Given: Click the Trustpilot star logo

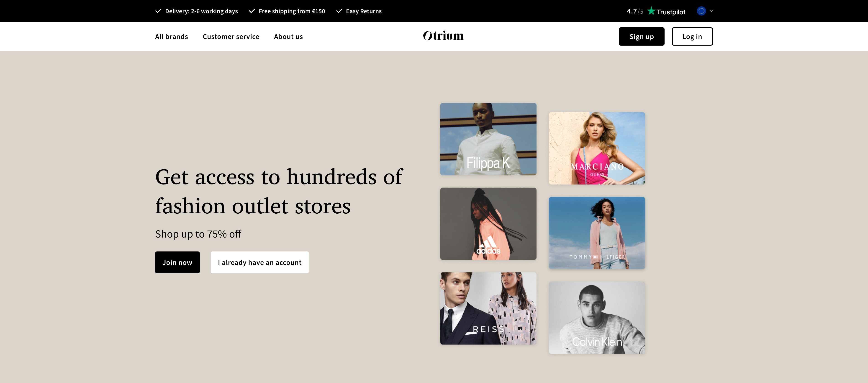Looking at the screenshot, I should pyautogui.click(x=651, y=11).
